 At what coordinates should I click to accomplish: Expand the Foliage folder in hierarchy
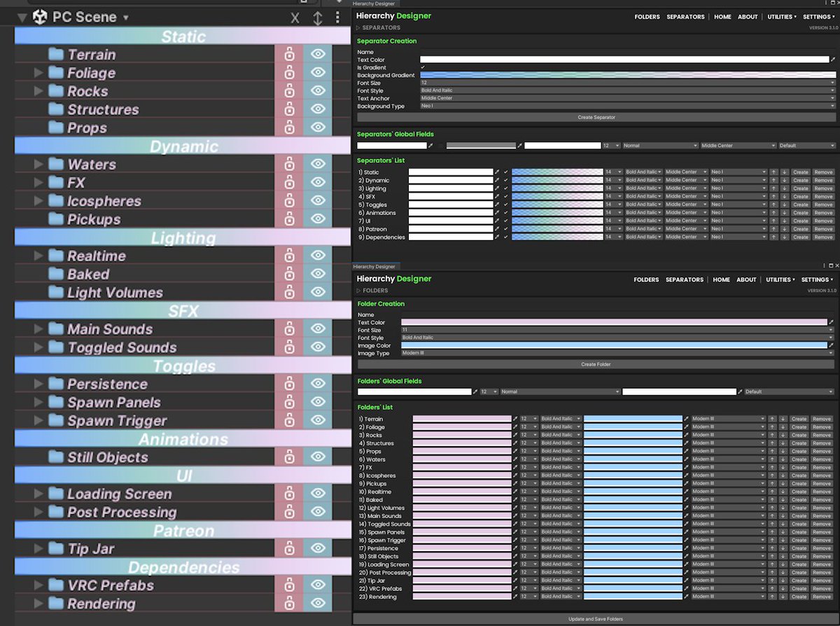[38, 72]
